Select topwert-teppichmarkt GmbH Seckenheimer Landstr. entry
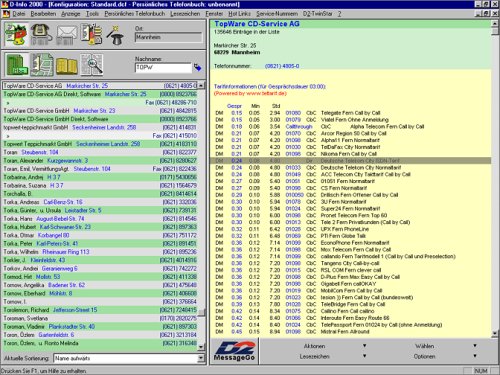 (100, 127)
